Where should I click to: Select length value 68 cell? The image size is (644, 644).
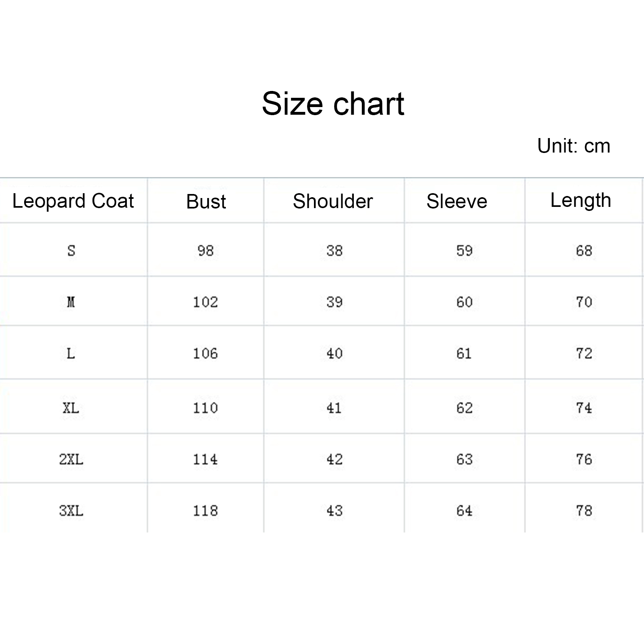coord(584,251)
